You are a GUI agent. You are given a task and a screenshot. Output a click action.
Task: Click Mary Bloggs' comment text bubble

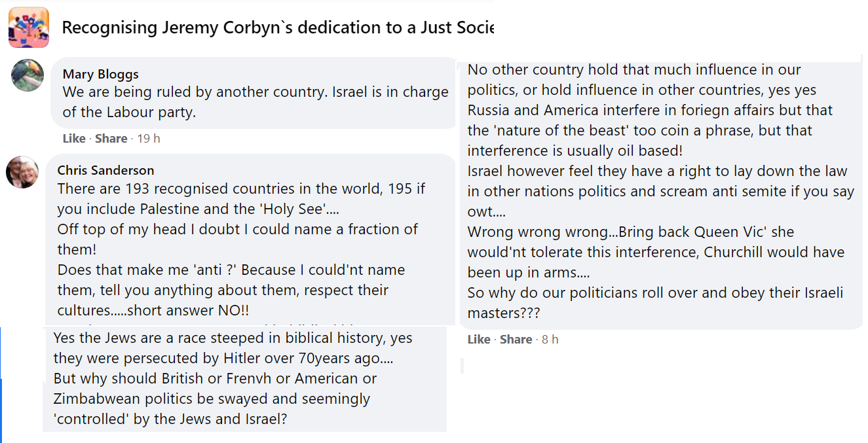point(255,102)
